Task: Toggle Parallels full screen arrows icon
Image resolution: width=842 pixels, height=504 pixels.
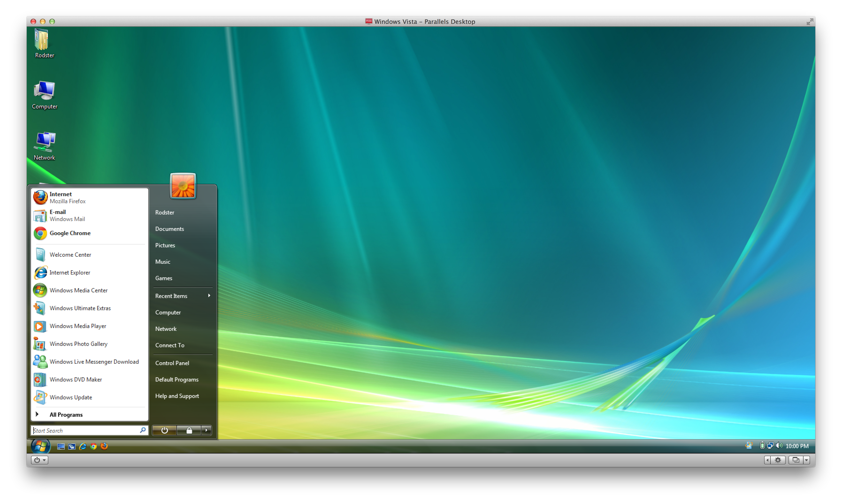Action: 810,22
